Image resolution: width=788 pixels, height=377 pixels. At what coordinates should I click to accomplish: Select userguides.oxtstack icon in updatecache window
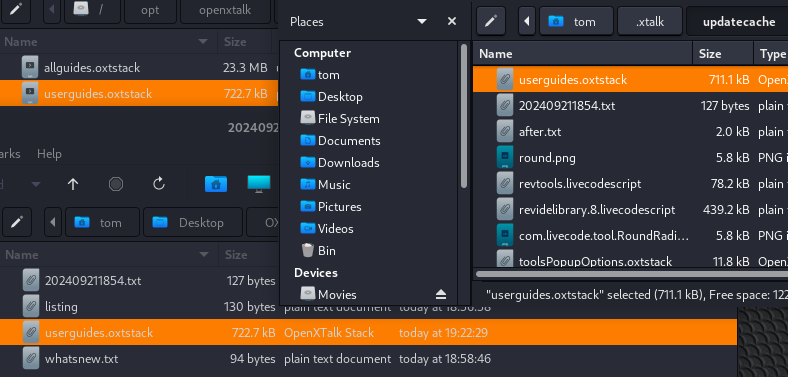tap(505, 79)
